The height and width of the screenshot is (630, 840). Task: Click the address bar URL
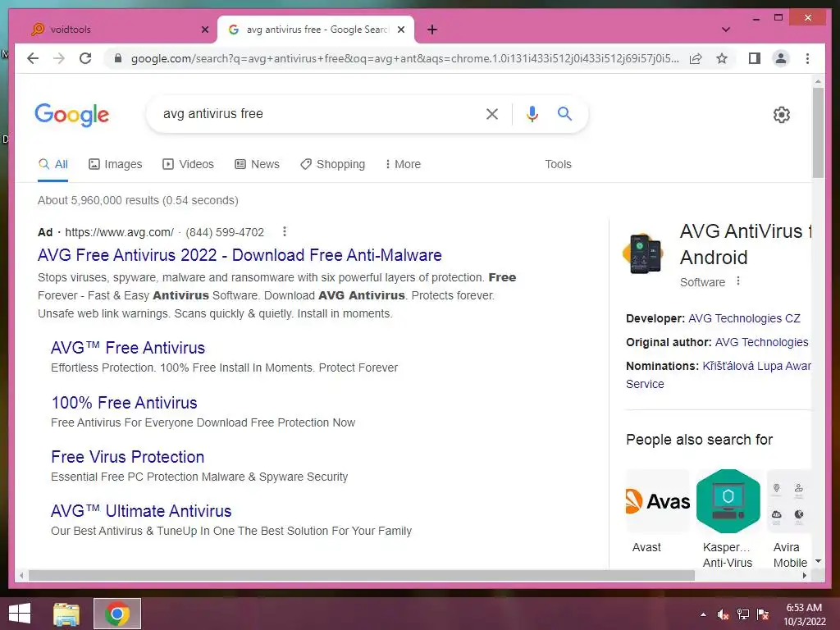click(404, 58)
